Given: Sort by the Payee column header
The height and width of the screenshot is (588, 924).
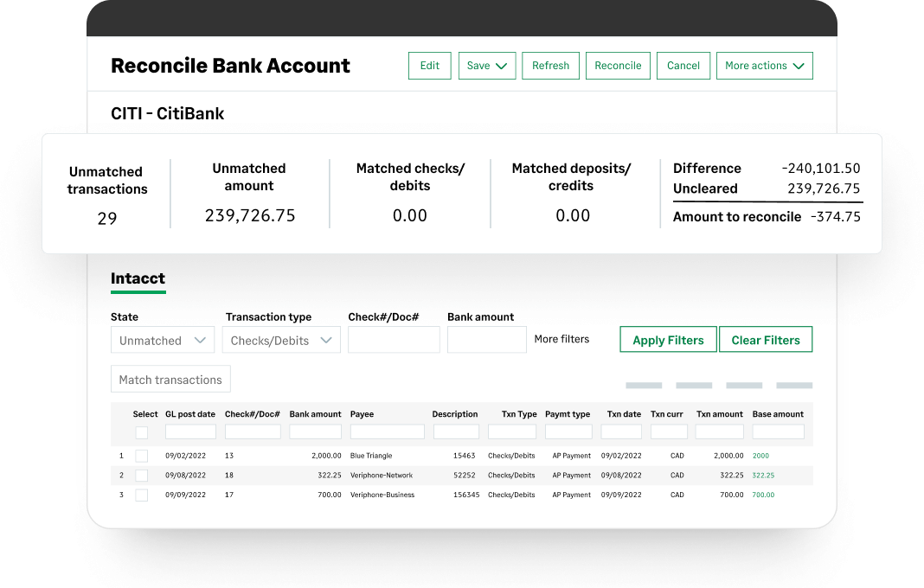Looking at the screenshot, I should point(362,414).
